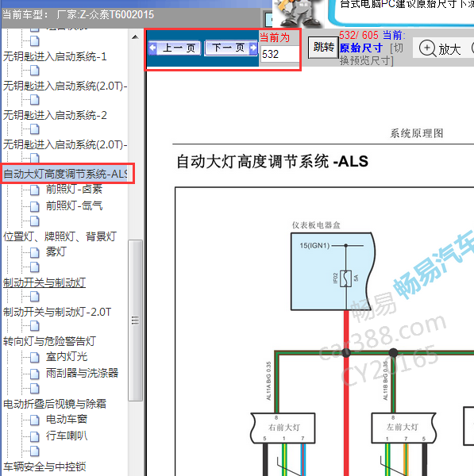Click the 532/ 605 page counter text
The width and height of the screenshot is (474, 476).
pyautogui.click(x=359, y=35)
